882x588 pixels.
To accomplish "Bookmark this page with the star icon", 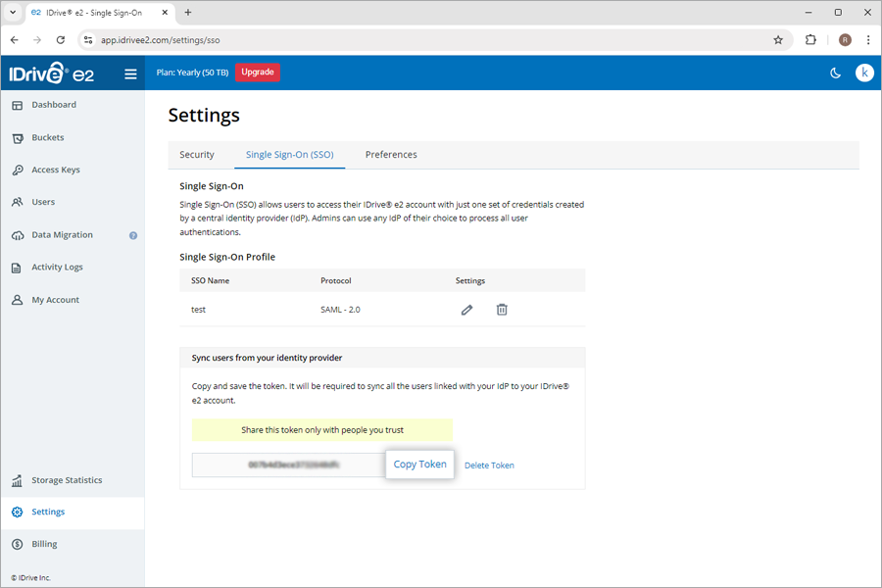I will [x=778, y=40].
